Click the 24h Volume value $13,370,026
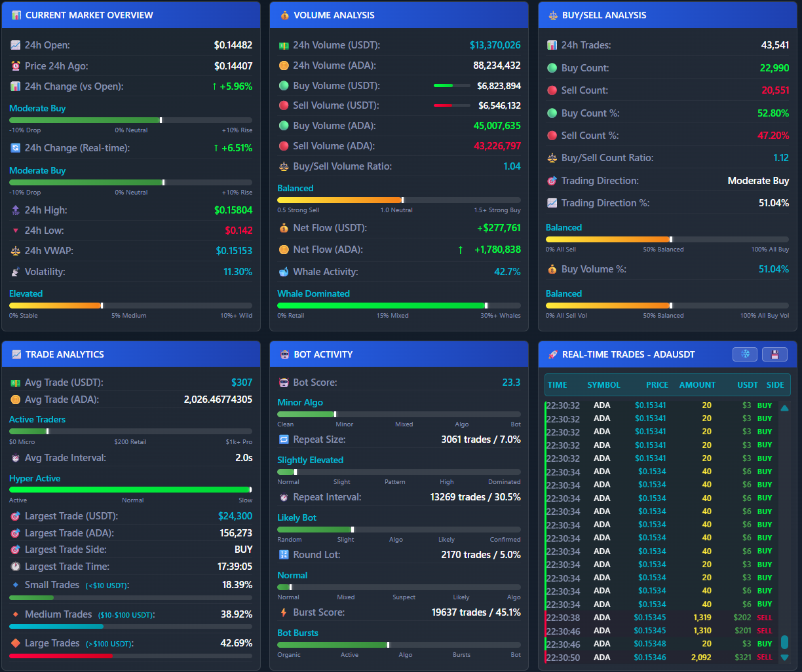 pos(495,45)
